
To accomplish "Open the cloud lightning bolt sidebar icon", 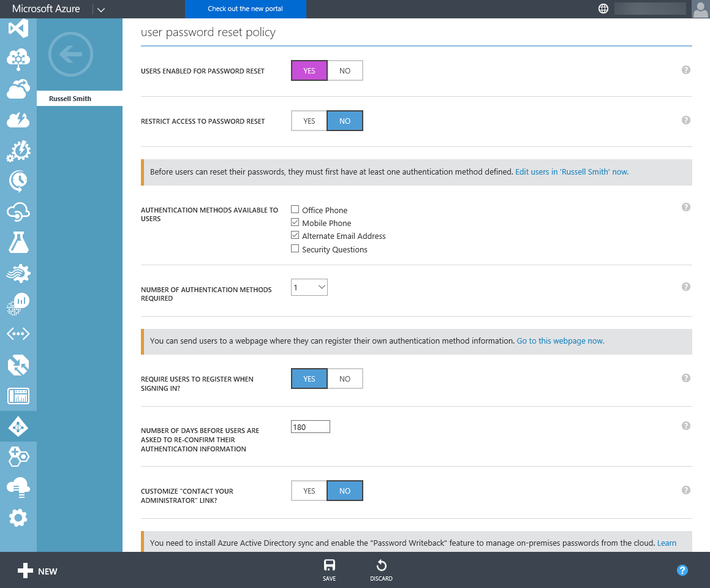I will (x=18, y=120).
